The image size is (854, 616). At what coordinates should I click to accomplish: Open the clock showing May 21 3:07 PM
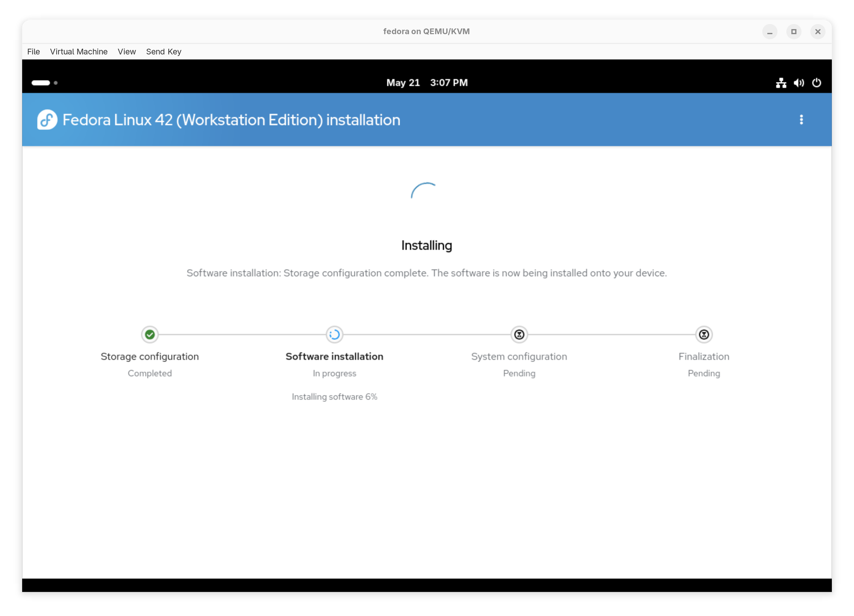[427, 83]
